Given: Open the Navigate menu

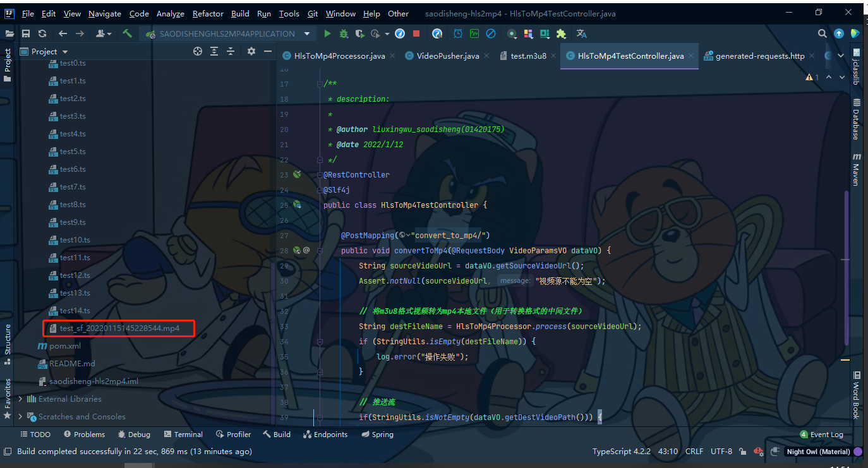Looking at the screenshot, I should click(105, 13).
